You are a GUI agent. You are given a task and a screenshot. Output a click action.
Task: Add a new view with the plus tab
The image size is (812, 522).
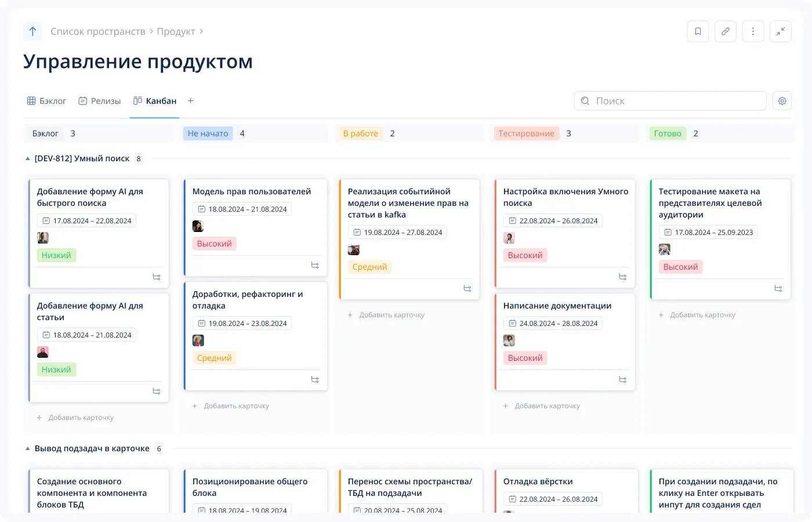click(190, 100)
